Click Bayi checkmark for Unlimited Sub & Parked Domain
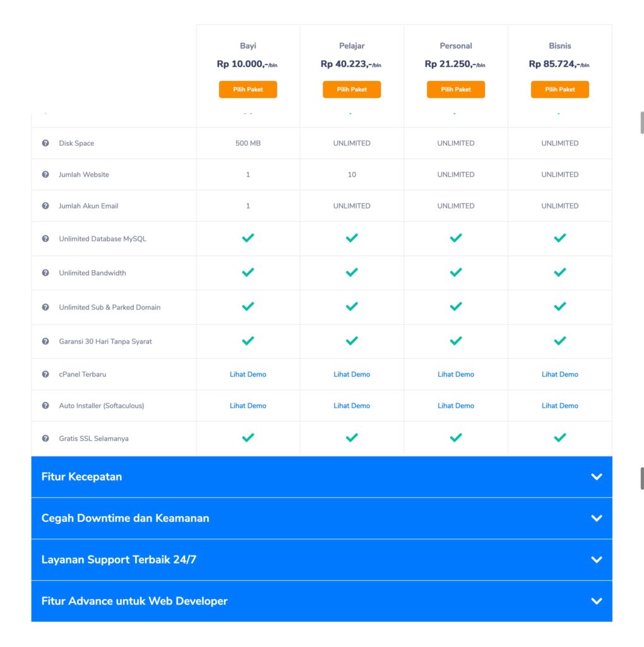 click(247, 306)
